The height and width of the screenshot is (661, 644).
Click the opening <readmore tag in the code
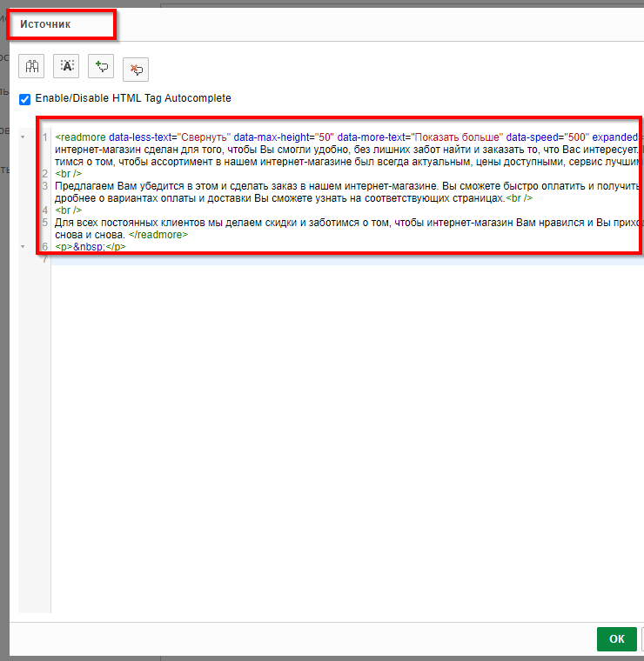click(80, 137)
